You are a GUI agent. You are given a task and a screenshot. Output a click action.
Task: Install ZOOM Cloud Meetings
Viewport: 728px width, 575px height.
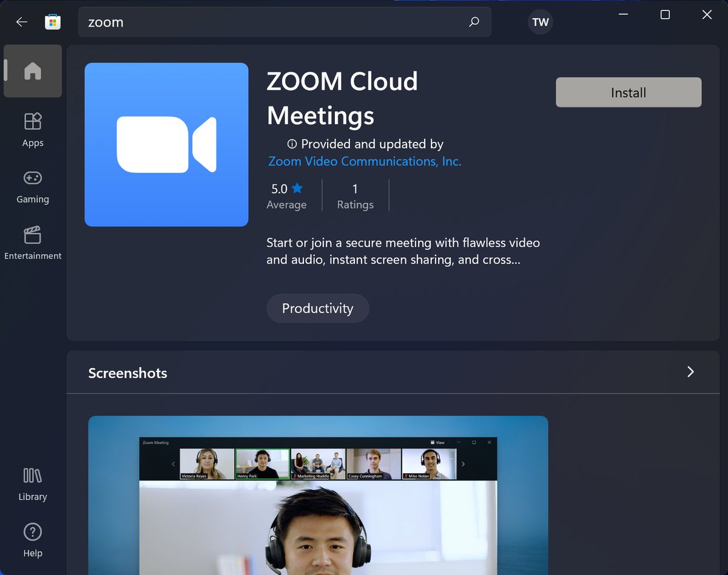click(x=629, y=92)
